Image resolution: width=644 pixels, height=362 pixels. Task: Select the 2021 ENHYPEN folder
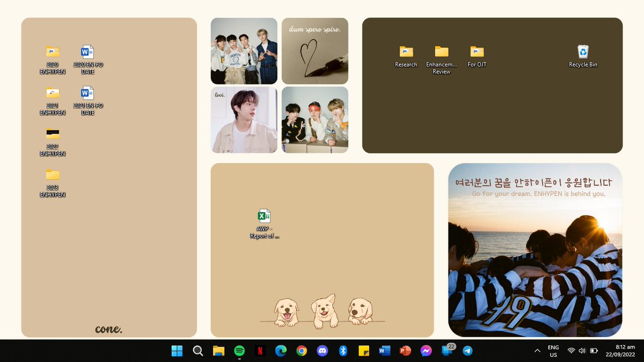click(53, 101)
